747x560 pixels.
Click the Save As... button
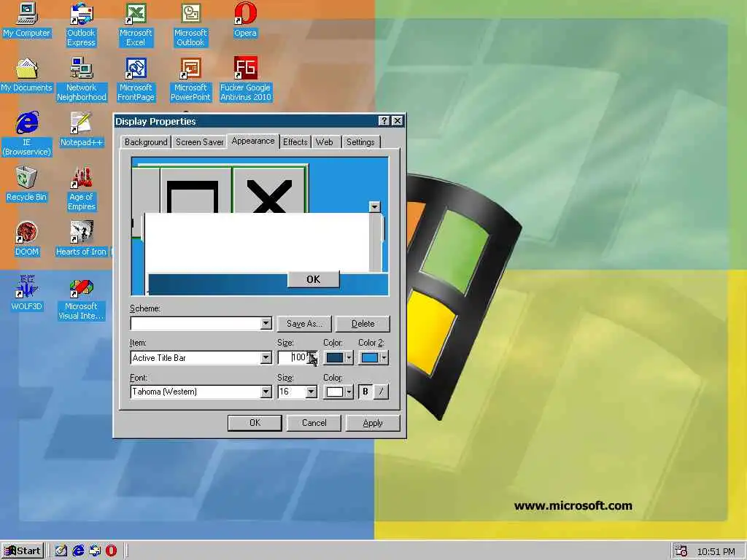[x=304, y=323]
